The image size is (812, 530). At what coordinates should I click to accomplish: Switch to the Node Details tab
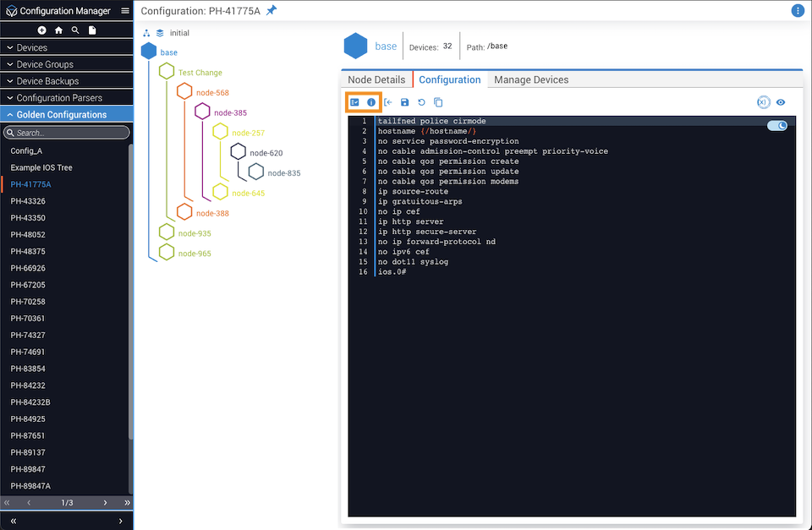[x=376, y=79]
